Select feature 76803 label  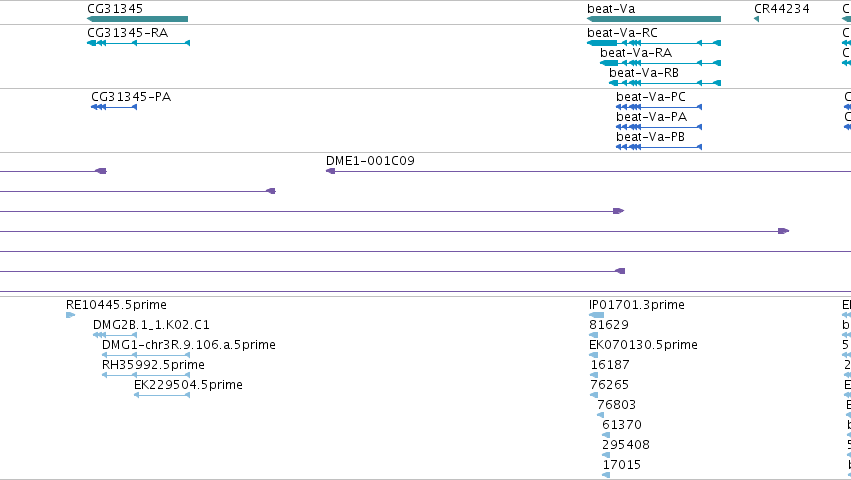click(617, 405)
